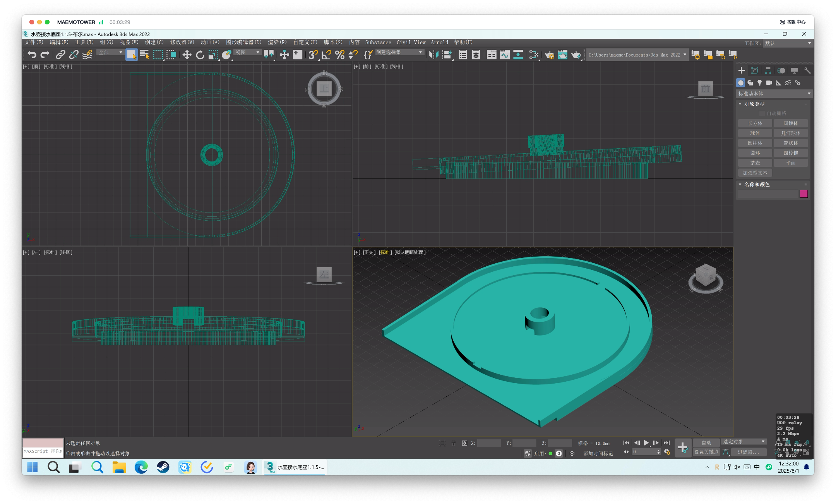Viewport: 836px width, 504px height.
Task: Select the Move tool
Action: pyautogui.click(x=187, y=55)
